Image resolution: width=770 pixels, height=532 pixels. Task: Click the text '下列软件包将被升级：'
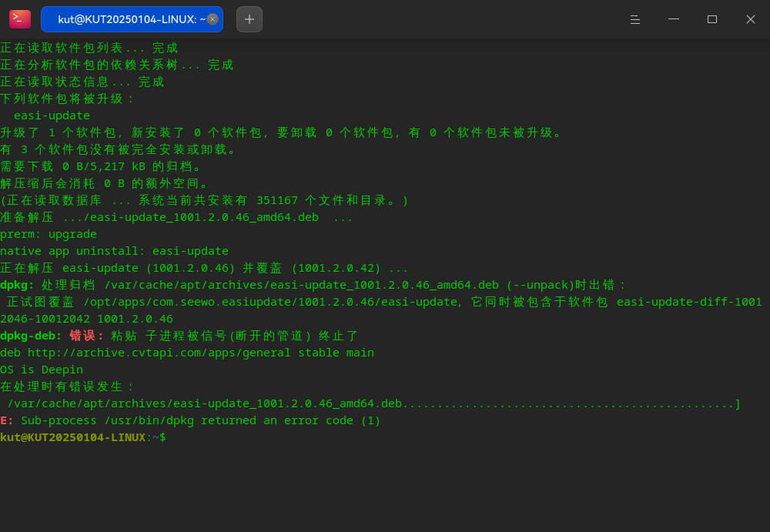click(x=67, y=99)
